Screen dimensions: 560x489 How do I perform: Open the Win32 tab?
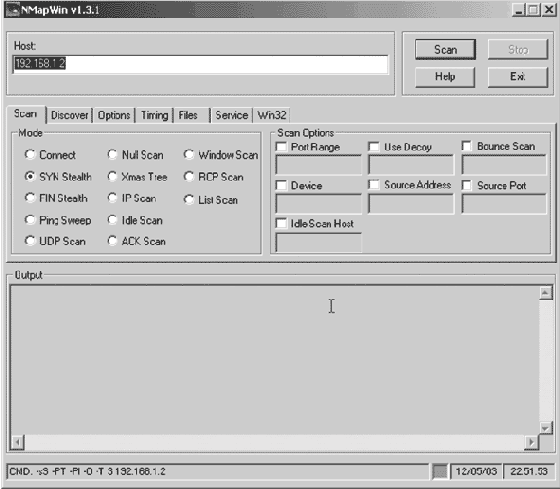[x=272, y=115]
